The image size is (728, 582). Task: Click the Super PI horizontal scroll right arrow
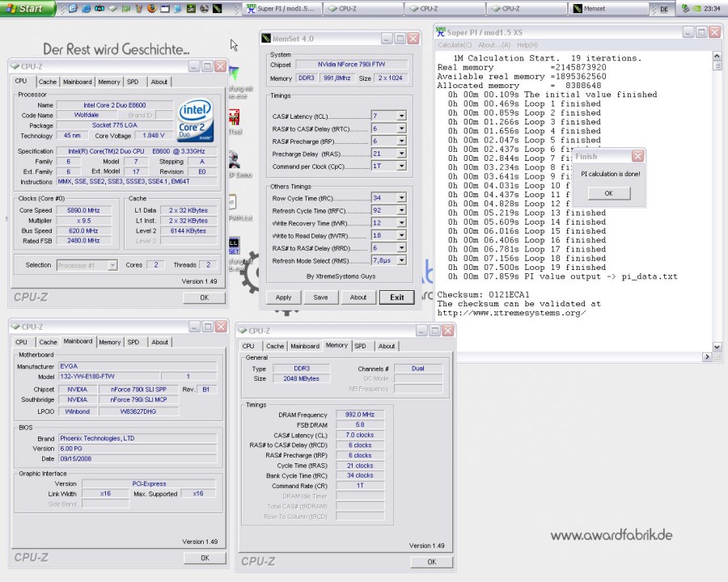pos(707,357)
